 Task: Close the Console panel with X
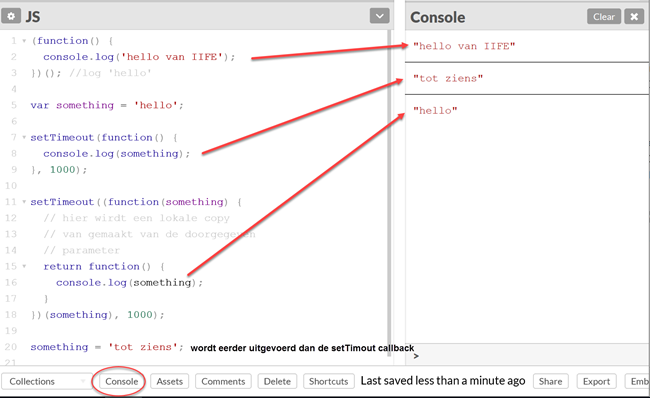634,17
